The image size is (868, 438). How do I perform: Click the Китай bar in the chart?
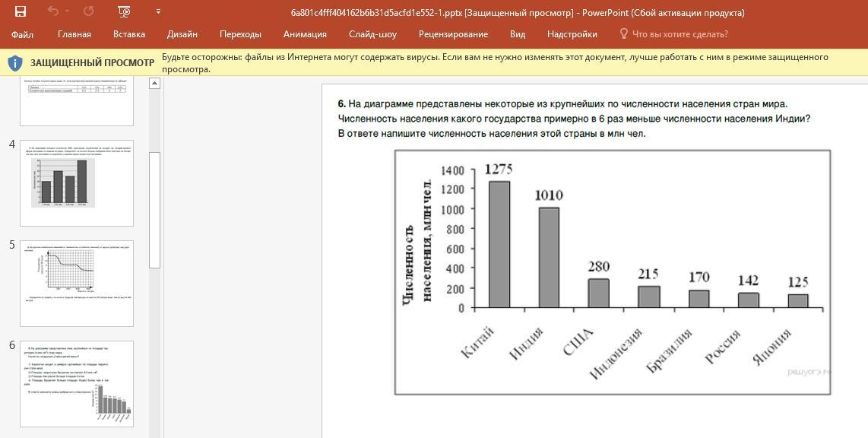499,244
